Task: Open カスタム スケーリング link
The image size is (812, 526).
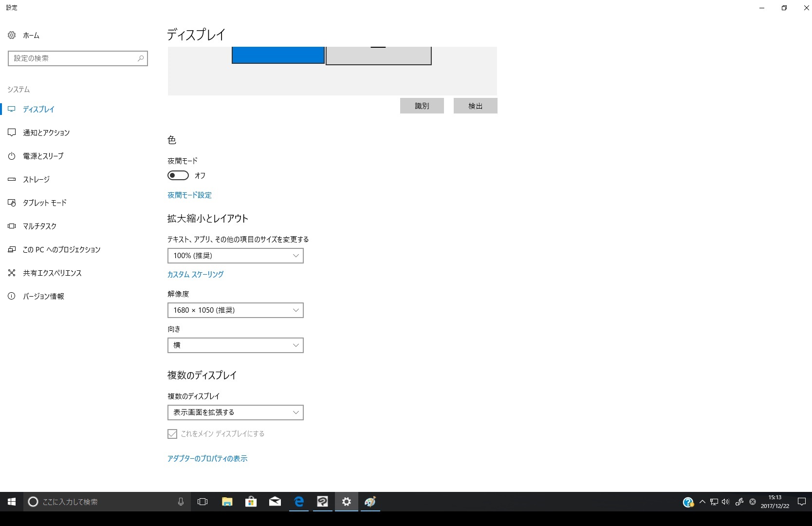Action: (196, 275)
